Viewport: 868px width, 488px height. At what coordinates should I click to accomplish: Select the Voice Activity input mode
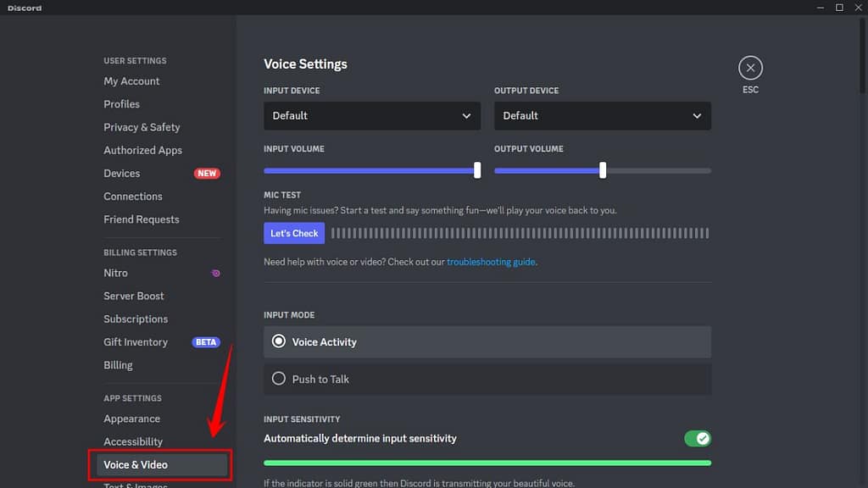[487, 342]
